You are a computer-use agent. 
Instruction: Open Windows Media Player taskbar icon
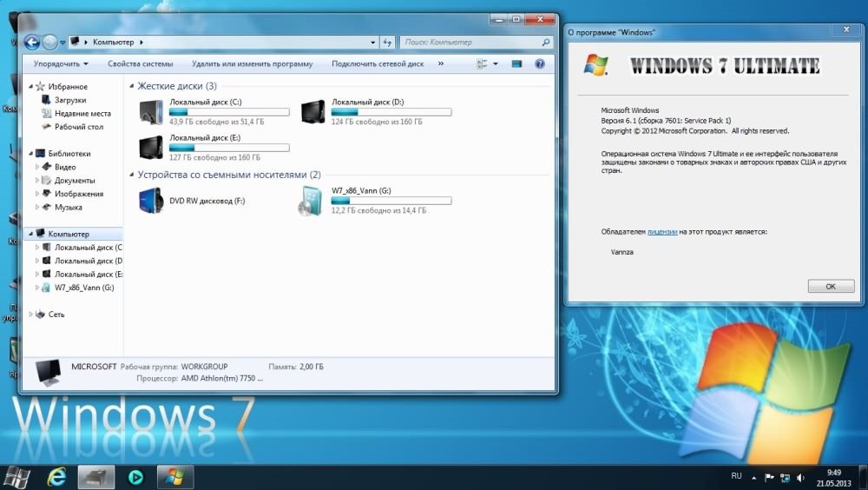point(135,476)
